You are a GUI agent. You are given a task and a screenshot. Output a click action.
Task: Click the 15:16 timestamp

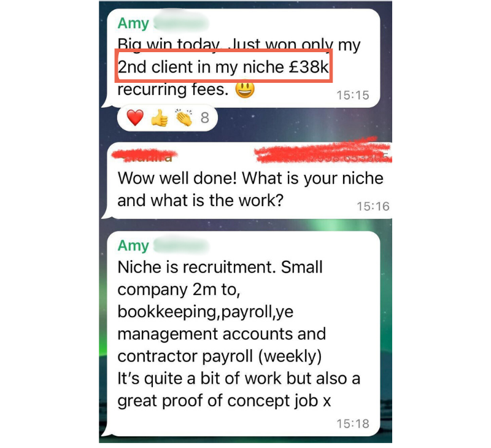coord(373,206)
